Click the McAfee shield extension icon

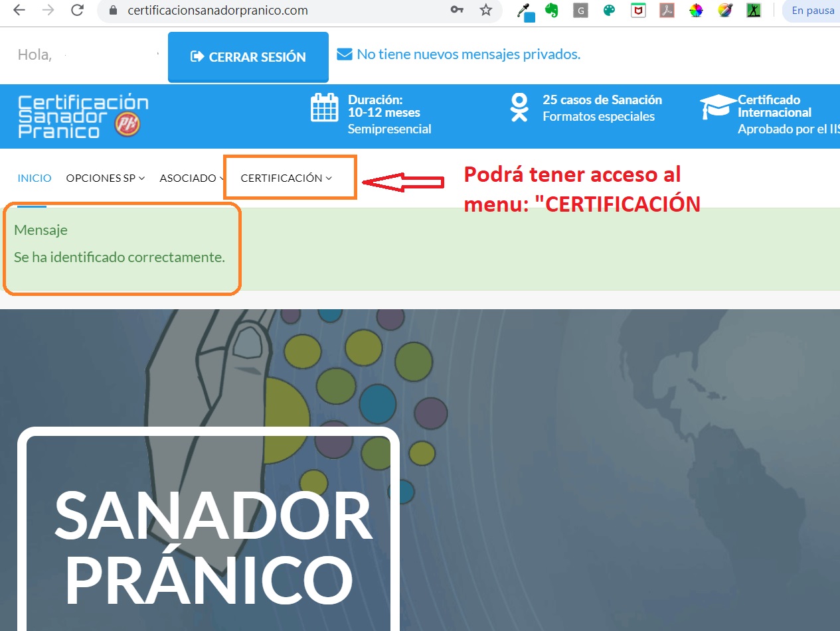click(638, 11)
